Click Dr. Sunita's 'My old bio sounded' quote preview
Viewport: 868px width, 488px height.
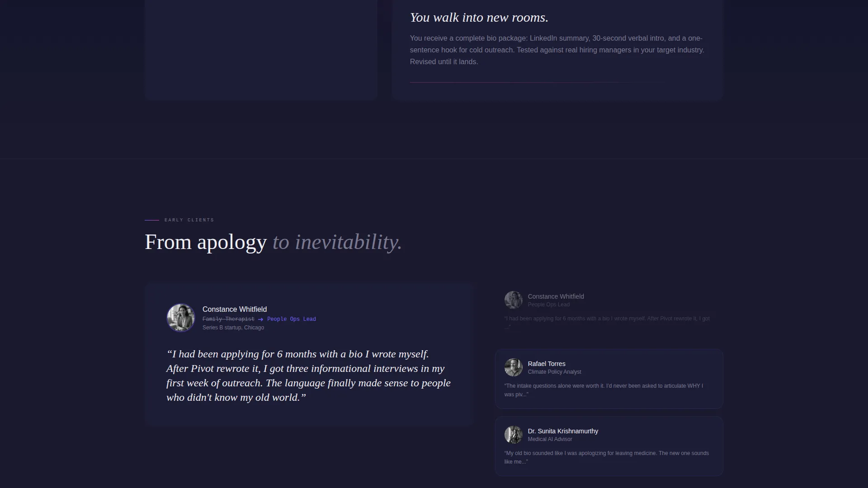[x=606, y=457]
